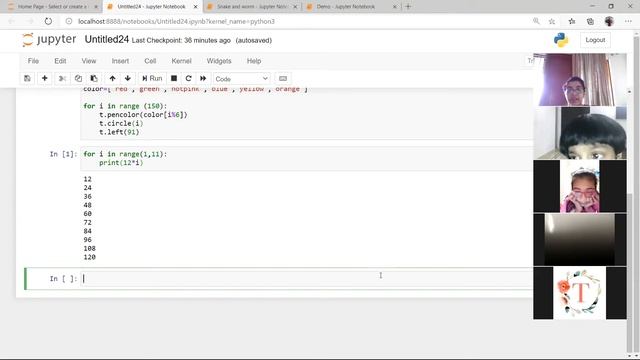Image resolution: width=640 pixels, height=360 pixels.
Task: Insert a cell below with the plus icon
Action: click(x=44, y=78)
